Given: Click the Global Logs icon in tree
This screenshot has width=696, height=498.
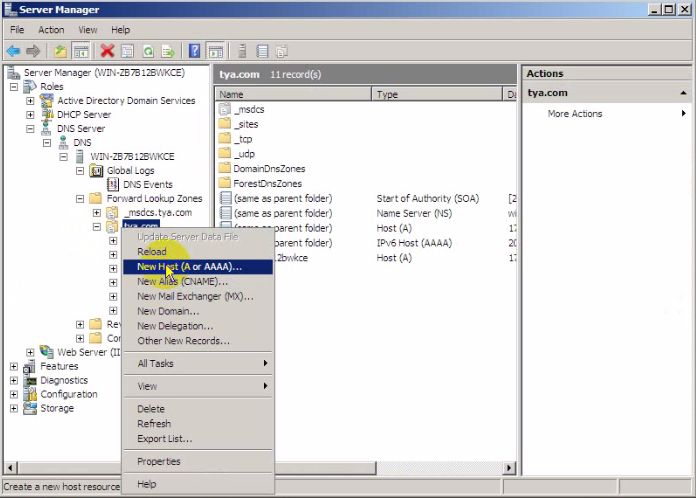Looking at the screenshot, I should point(96,170).
